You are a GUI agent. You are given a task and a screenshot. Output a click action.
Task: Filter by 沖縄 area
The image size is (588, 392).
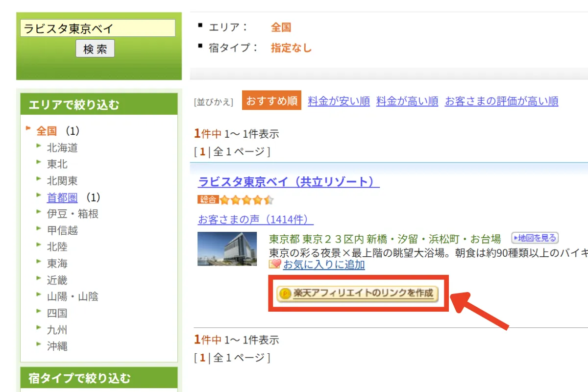point(57,346)
